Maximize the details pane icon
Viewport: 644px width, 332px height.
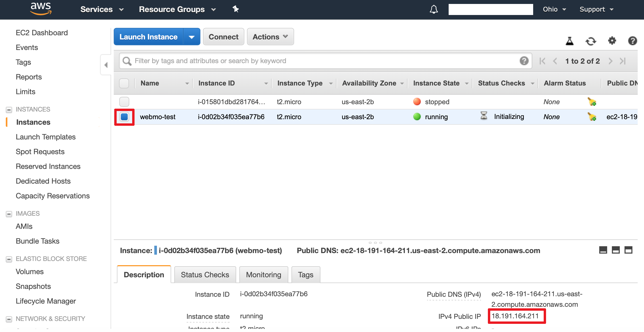[628, 250]
